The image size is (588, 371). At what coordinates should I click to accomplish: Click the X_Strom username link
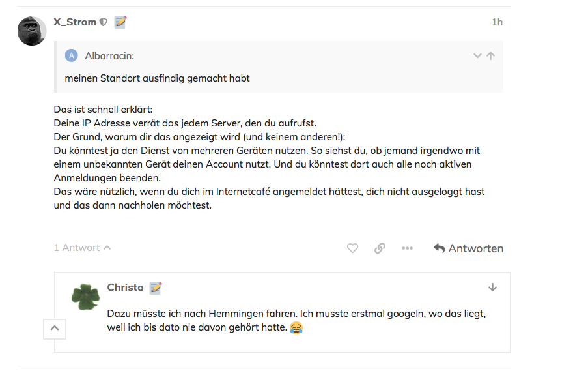click(75, 22)
